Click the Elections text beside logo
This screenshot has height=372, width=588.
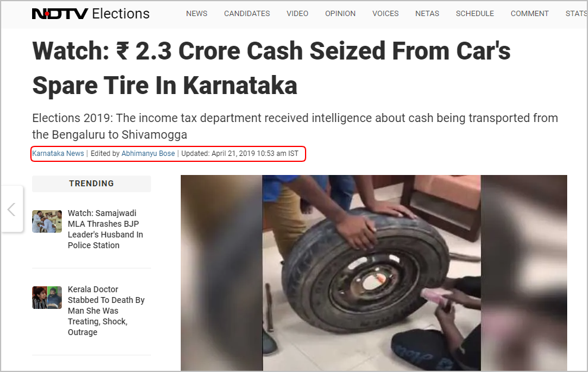(x=121, y=14)
